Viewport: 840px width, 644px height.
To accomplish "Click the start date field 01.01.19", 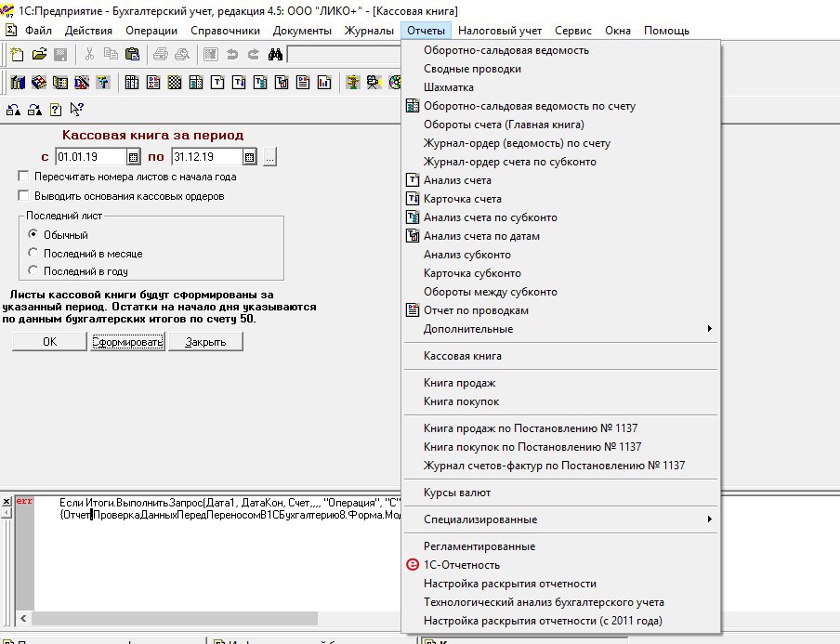I will coord(91,157).
